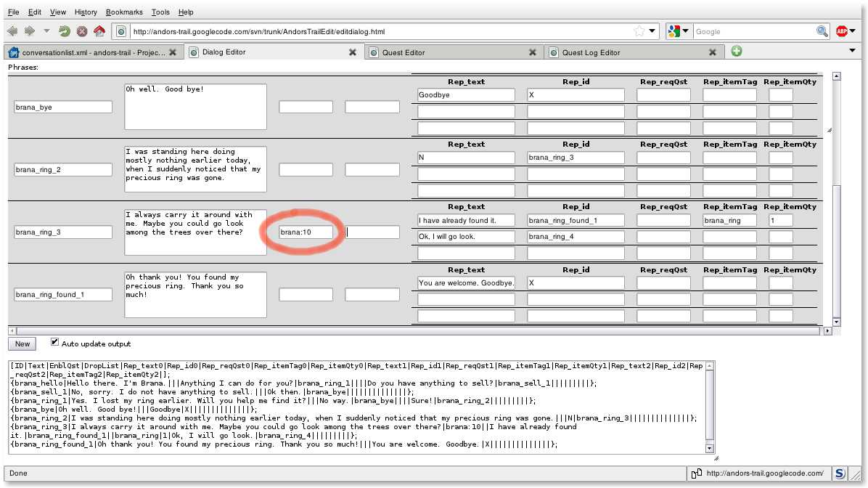Open the URL history dropdown arrow
The width and height of the screenshot is (868, 488).
tap(652, 31)
